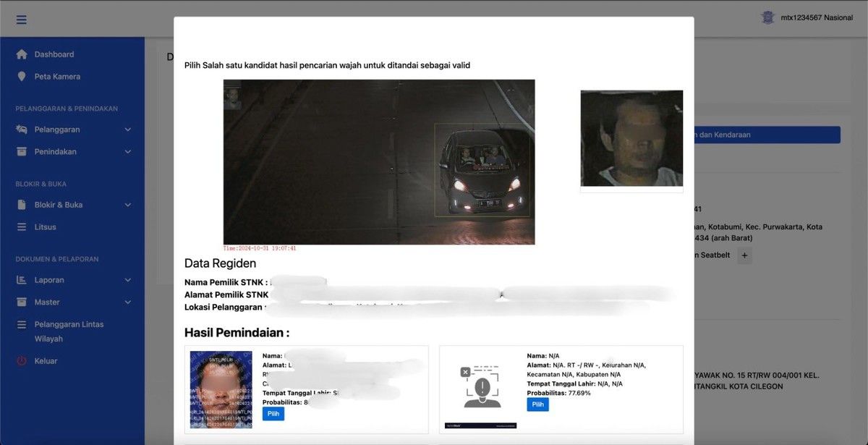868x445 pixels.
Task: Click the Blokir & Buka file icon
Action: coord(22,205)
